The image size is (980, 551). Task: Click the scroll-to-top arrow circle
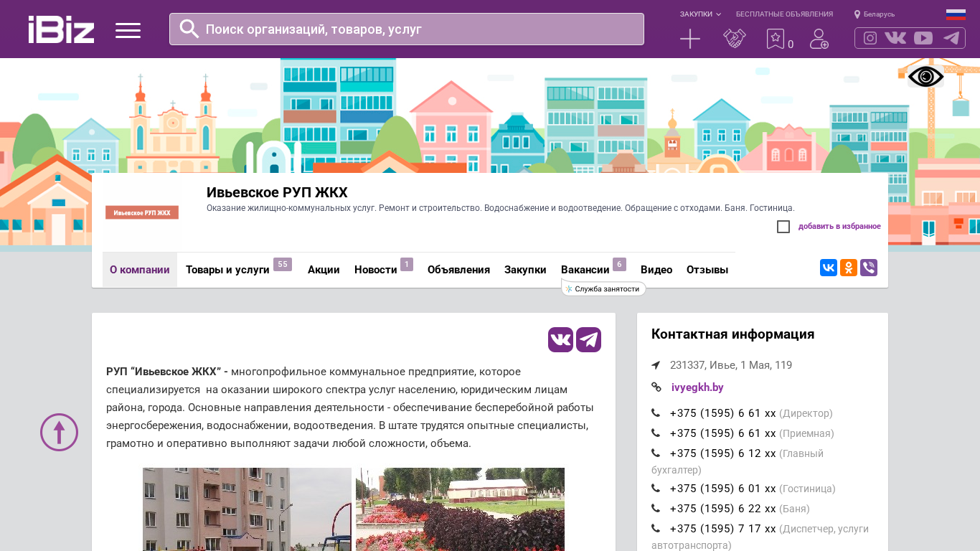(x=59, y=432)
